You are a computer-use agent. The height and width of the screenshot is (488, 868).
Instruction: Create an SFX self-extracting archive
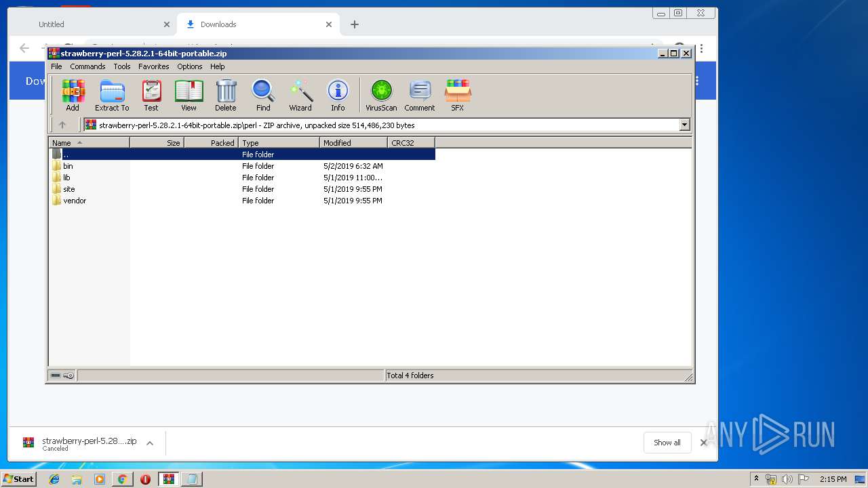[x=458, y=95]
